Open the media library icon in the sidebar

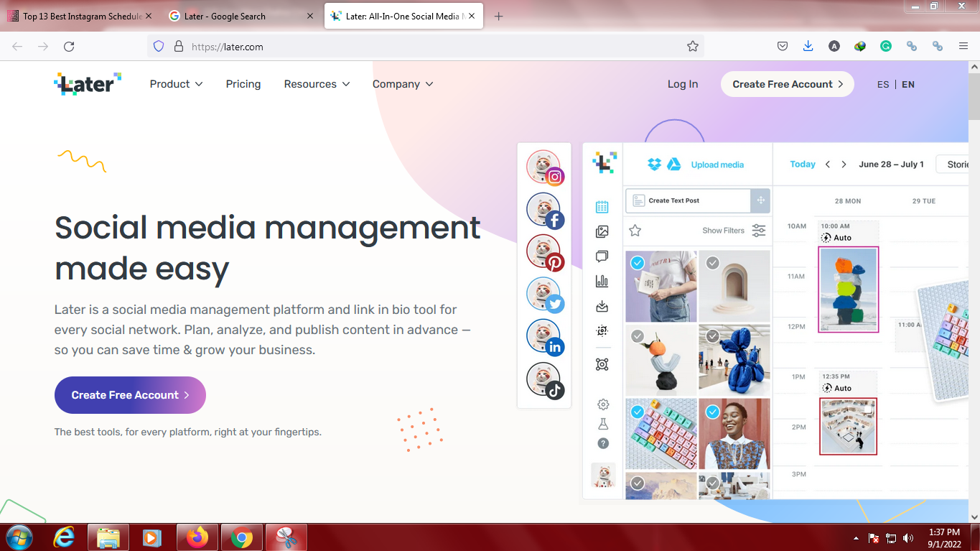click(602, 231)
